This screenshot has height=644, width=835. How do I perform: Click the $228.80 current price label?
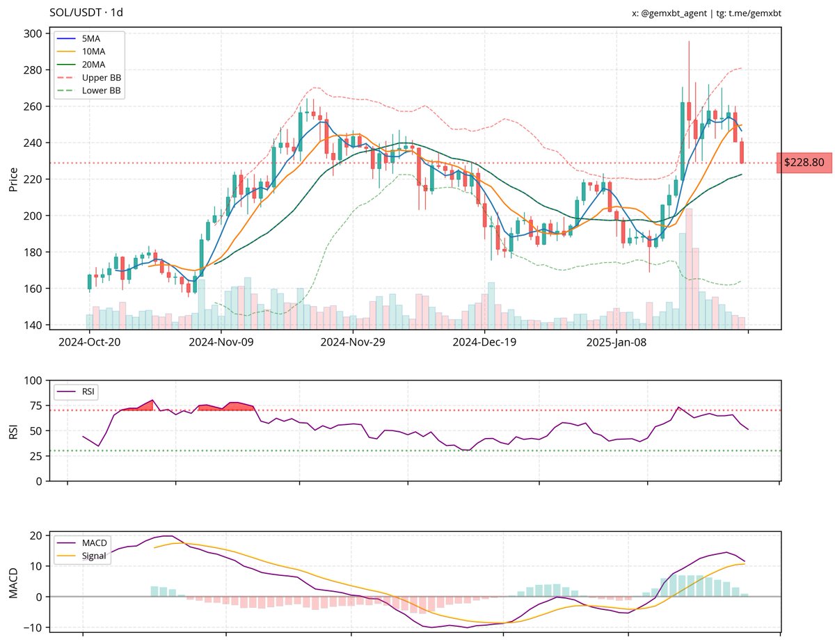[x=805, y=162]
